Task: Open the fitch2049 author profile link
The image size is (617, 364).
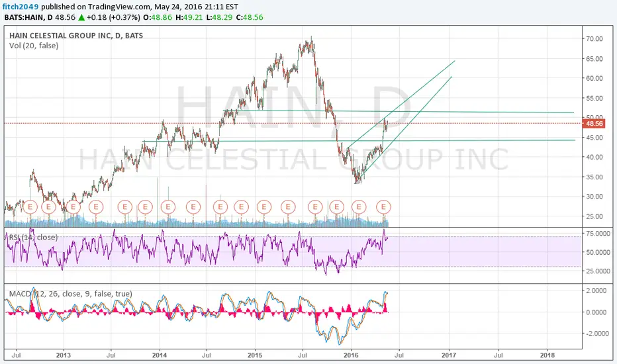Action: 21,7
